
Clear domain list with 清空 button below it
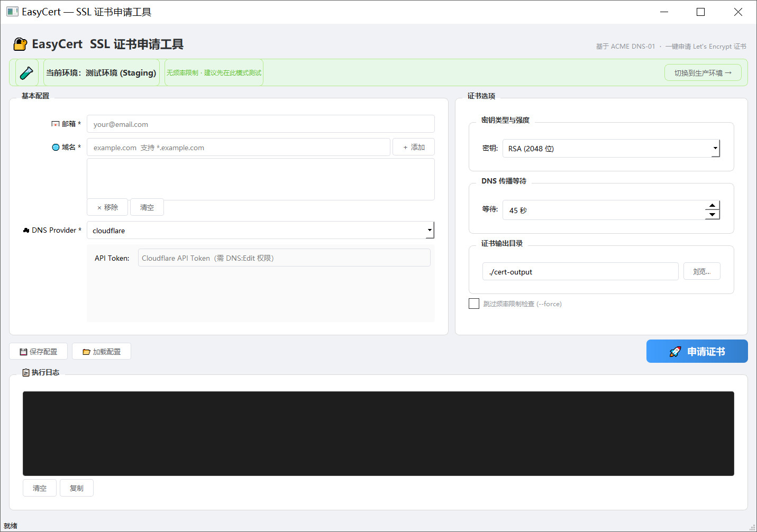coord(147,207)
